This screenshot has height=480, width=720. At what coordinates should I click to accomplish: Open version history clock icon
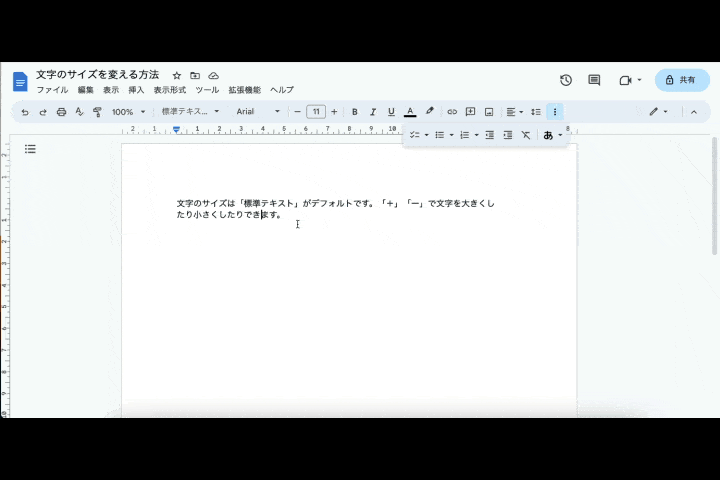[566, 80]
